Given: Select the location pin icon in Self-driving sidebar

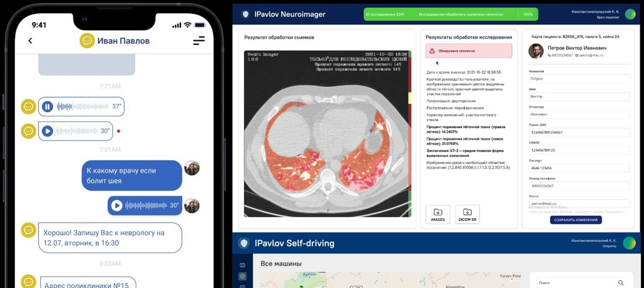Looking at the screenshot, I should click(242, 277).
